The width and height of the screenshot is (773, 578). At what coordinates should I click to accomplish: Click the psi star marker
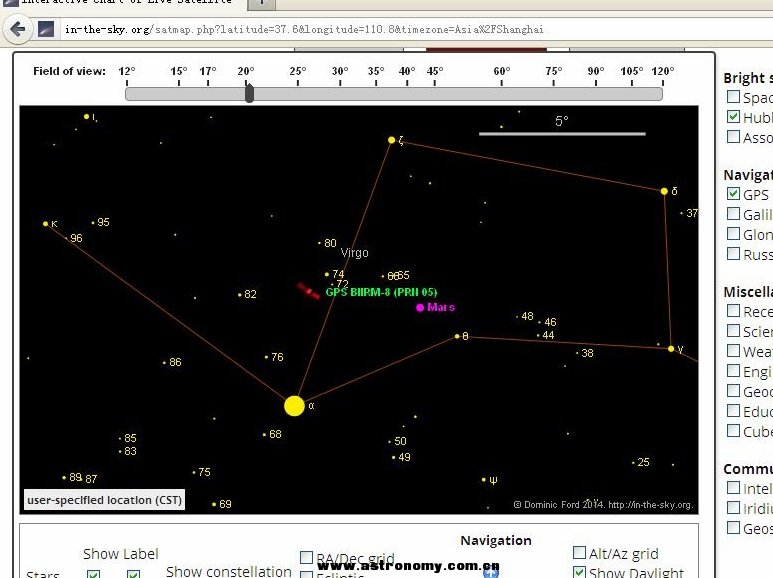[x=484, y=479]
